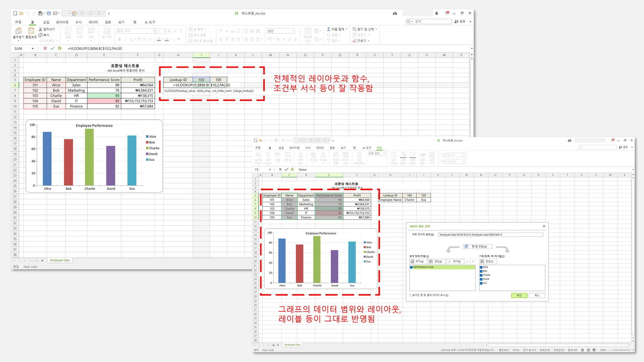Screen dimensions: 644x362
Task: Click the chart data range input field
Action: pos(486,235)
